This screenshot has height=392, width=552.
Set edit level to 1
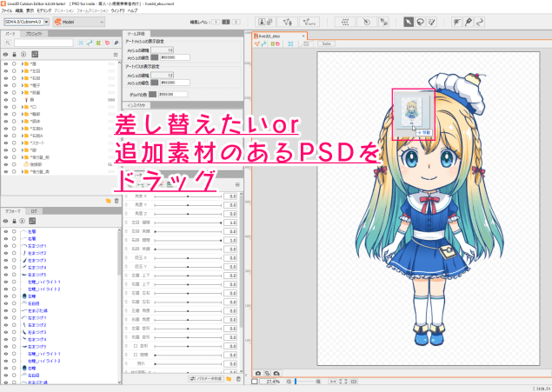click(216, 22)
